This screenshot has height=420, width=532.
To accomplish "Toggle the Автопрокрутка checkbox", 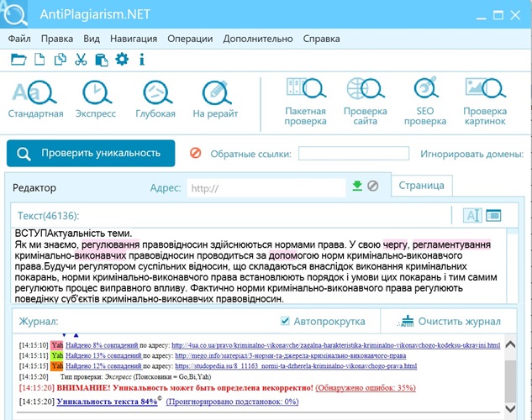I will (x=285, y=321).
